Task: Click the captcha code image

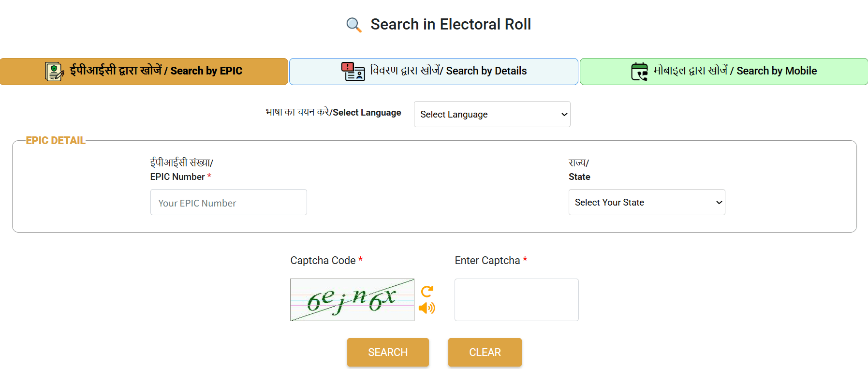Action: 352,300
